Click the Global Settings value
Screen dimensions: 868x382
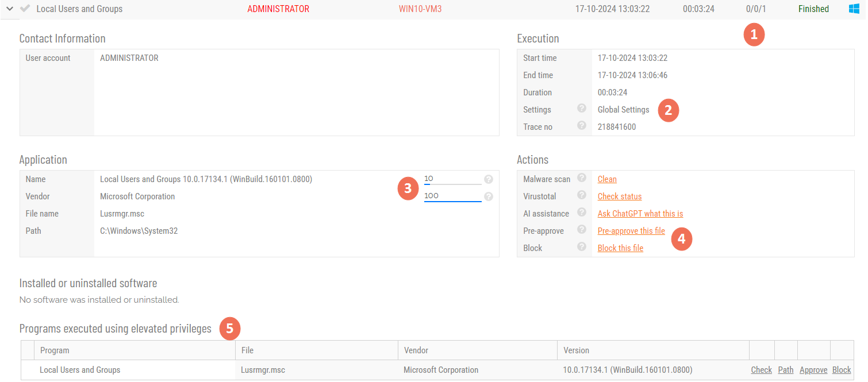pos(623,110)
